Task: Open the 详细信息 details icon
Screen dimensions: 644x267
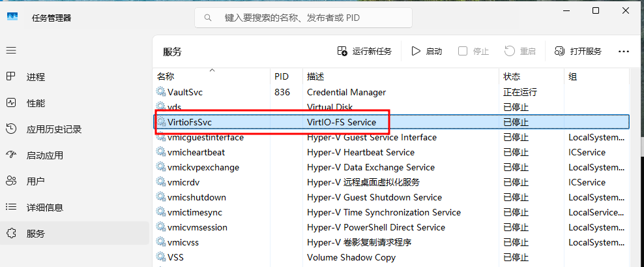Action: pyautogui.click(x=11, y=207)
